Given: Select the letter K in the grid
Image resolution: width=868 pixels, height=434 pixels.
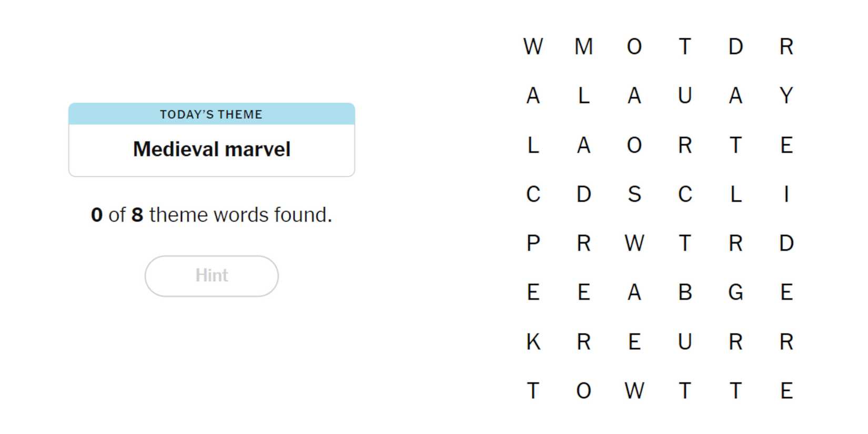Looking at the screenshot, I should click(x=533, y=342).
